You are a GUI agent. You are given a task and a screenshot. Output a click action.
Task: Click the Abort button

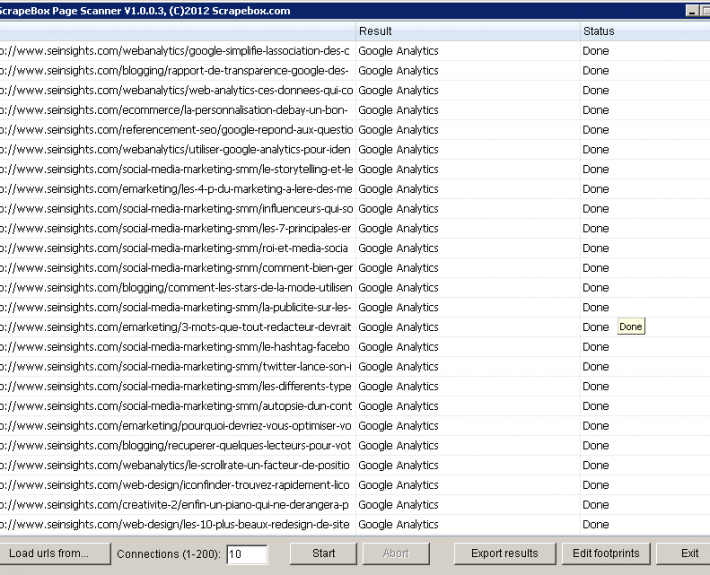[396, 553]
